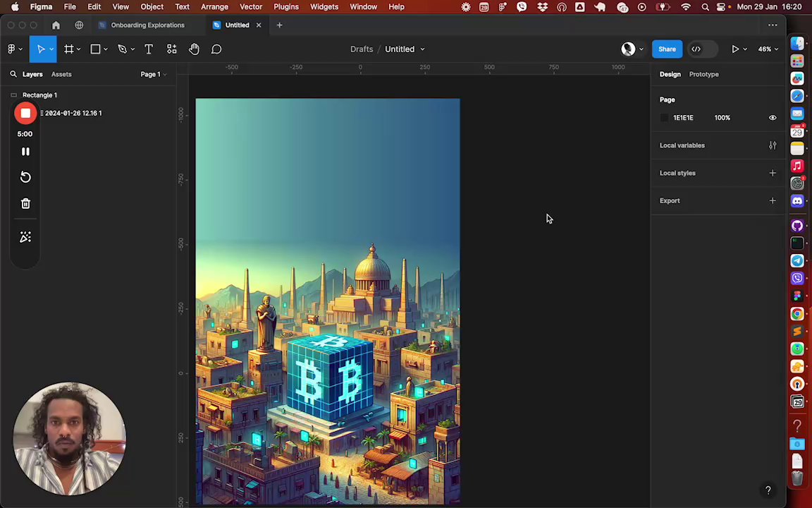Select the Move tool in toolbar

(x=40, y=49)
